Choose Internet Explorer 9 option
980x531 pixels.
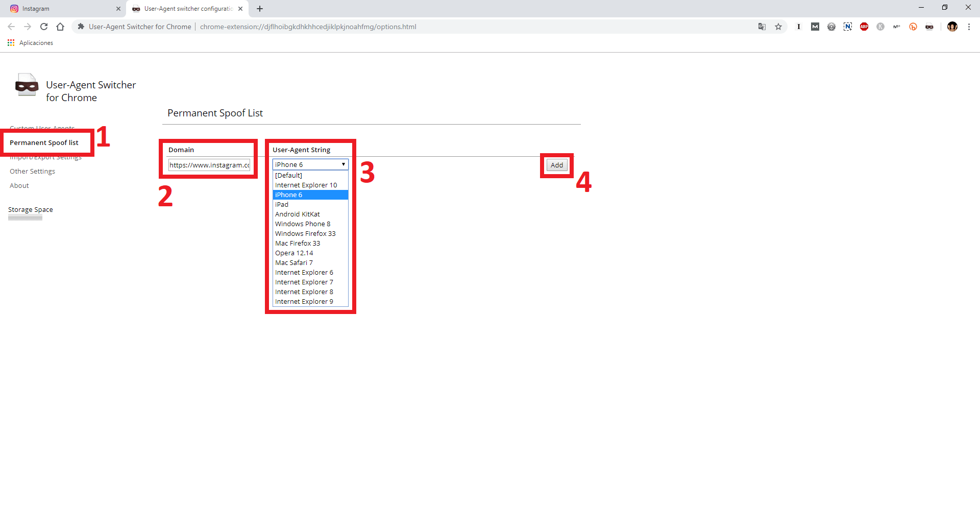[x=310, y=301]
